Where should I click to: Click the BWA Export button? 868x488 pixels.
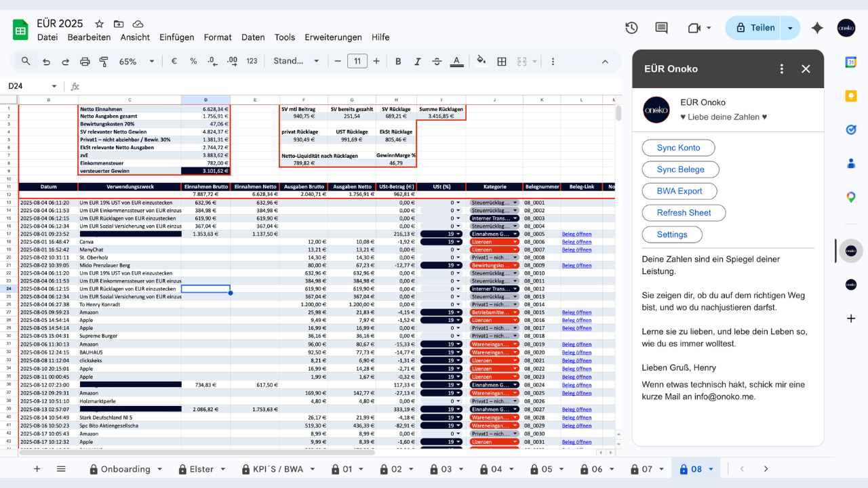(679, 191)
